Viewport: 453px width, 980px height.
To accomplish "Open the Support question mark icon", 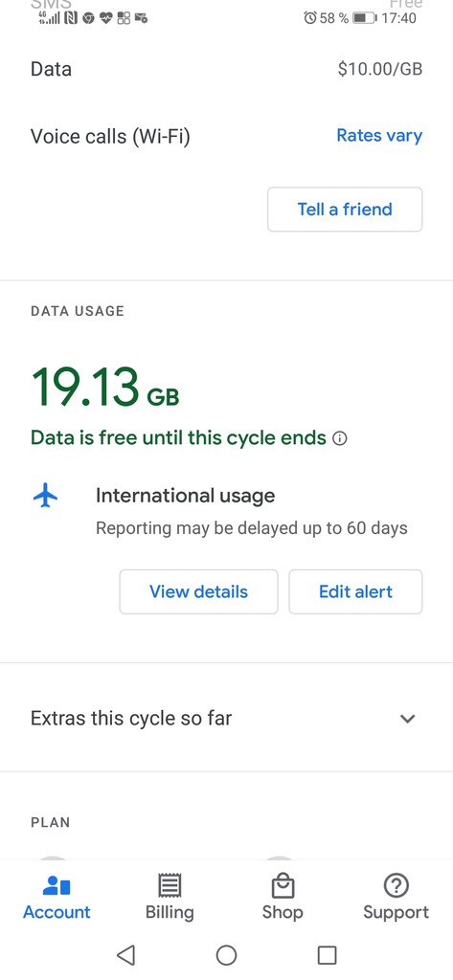I will pos(396,886).
